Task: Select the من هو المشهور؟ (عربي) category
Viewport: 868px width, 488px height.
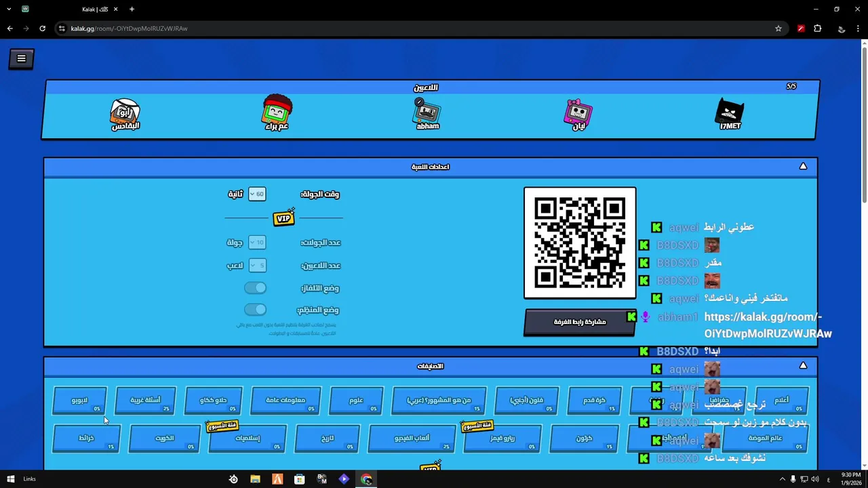Action: point(439,400)
